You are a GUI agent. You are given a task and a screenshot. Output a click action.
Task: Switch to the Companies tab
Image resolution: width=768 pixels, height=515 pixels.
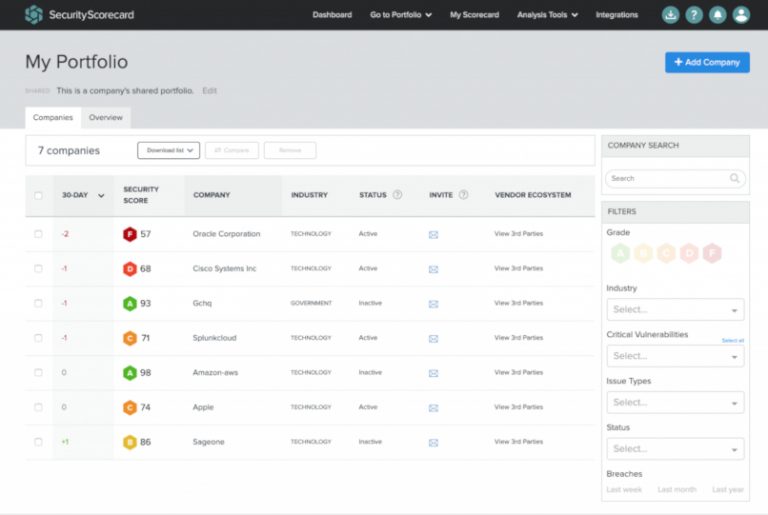(x=53, y=118)
